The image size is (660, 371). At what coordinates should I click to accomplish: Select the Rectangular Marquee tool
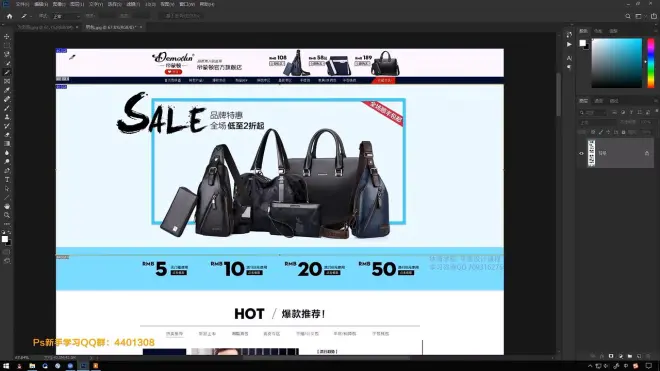(x=7, y=45)
